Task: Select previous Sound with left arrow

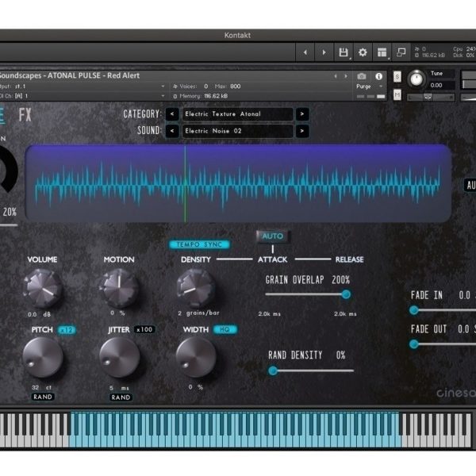Action: click(x=172, y=131)
